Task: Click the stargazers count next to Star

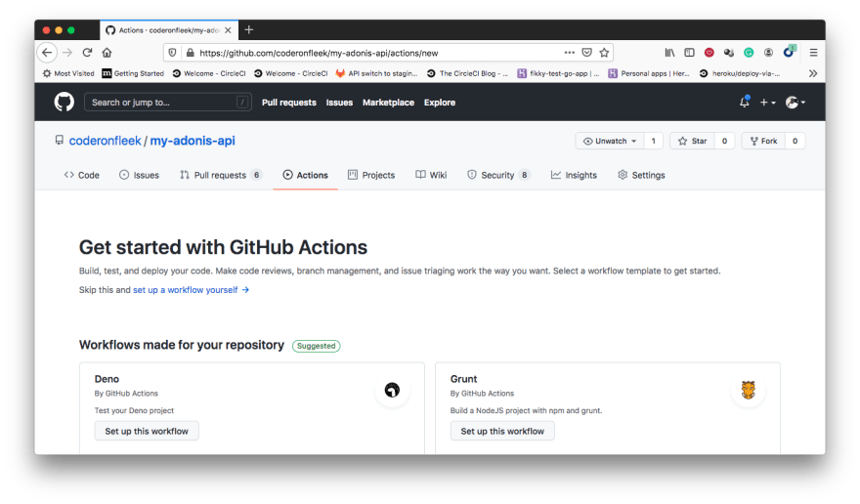Action: coord(724,141)
